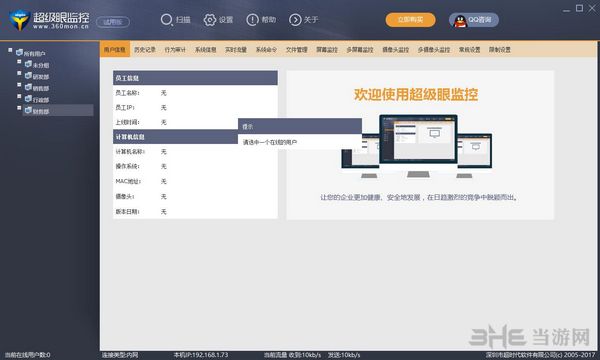
Task: Click the 员工信息 section header
Action: pyautogui.click(x=195, y=78)
